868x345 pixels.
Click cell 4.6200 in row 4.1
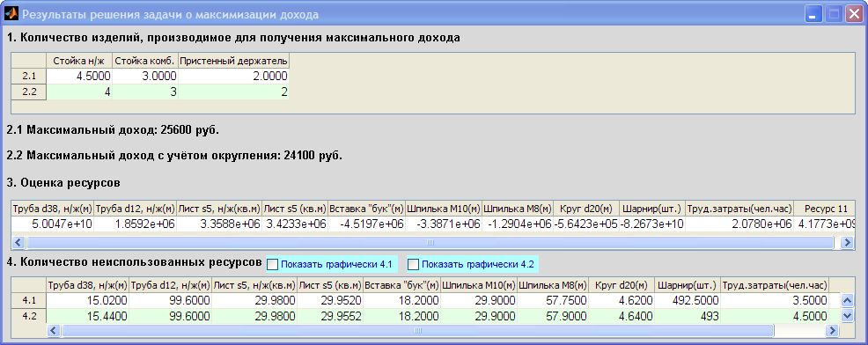(x=622, y=300)
